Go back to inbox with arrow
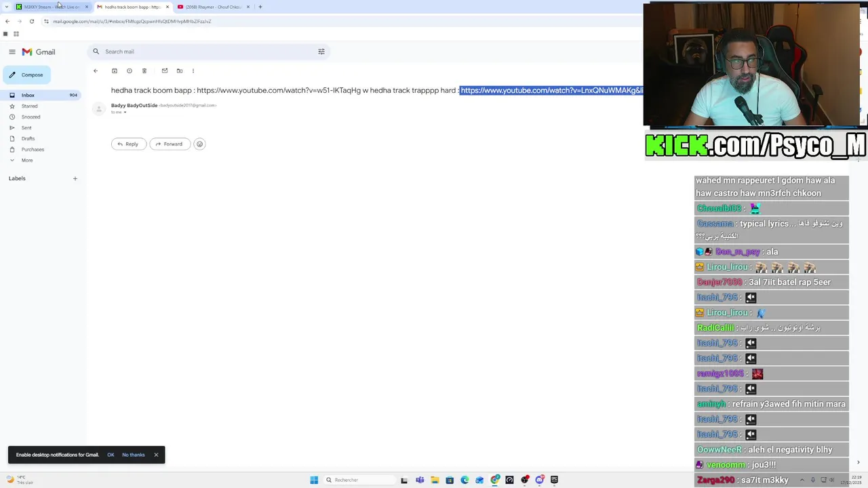 pyautogui.click(x=96, y=70)
